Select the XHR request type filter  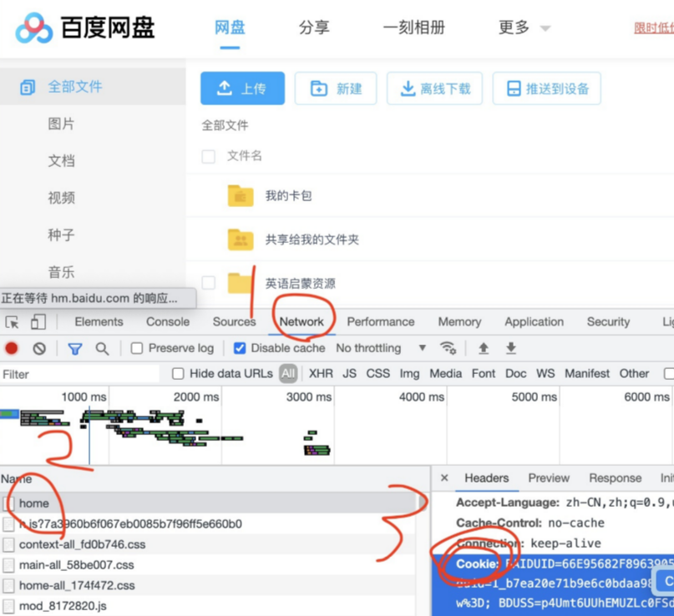[x=321, y=374]
